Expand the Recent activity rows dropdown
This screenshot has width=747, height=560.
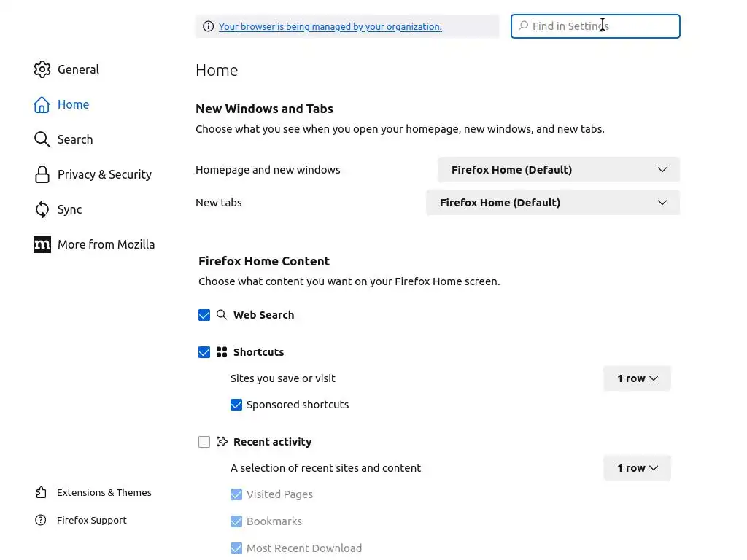(637, 468)
